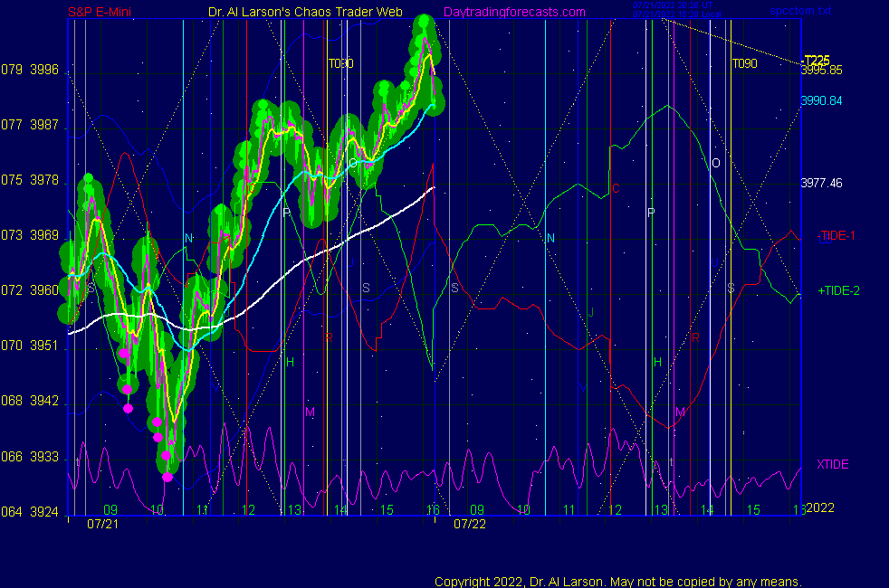The image size is (889, 588).
Task: Click the "070 3951" price axis label
Action: 30,346
